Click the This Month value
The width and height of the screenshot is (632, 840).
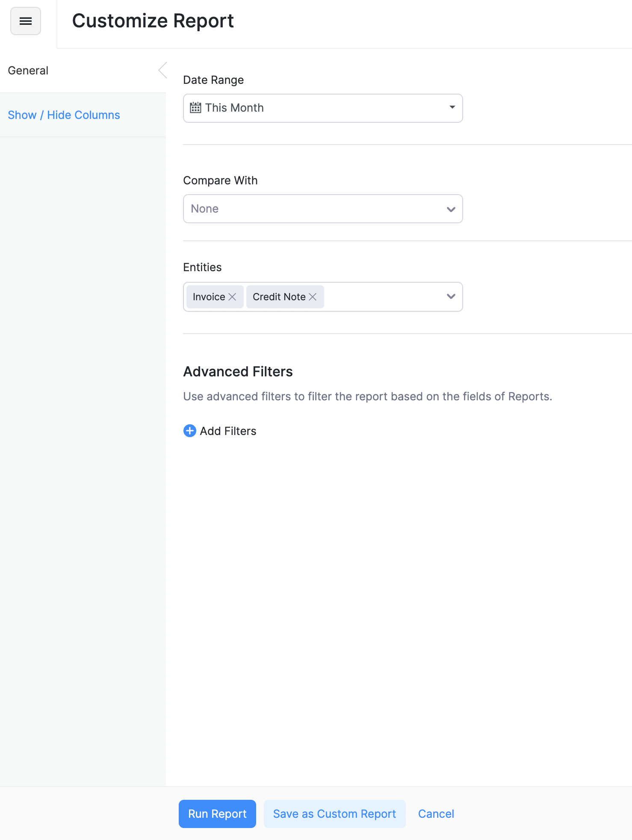click(x=234, y=108)
